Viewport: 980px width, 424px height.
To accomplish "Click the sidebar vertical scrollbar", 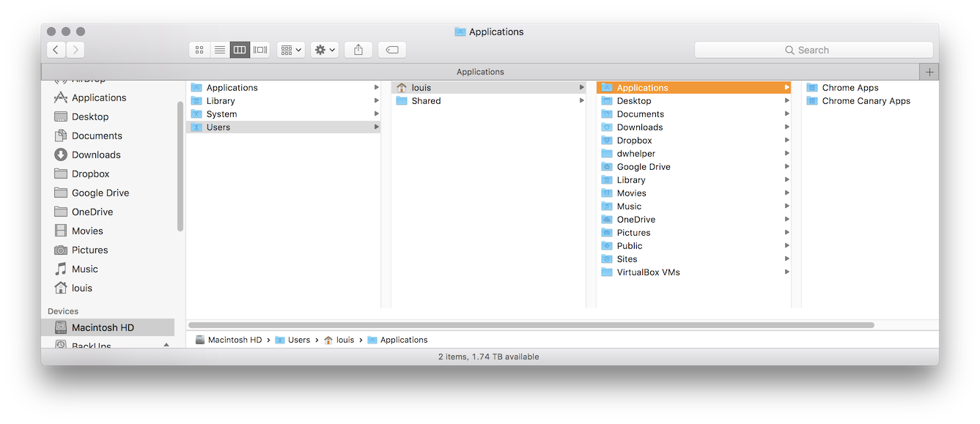I will click(x=180, y=166).
